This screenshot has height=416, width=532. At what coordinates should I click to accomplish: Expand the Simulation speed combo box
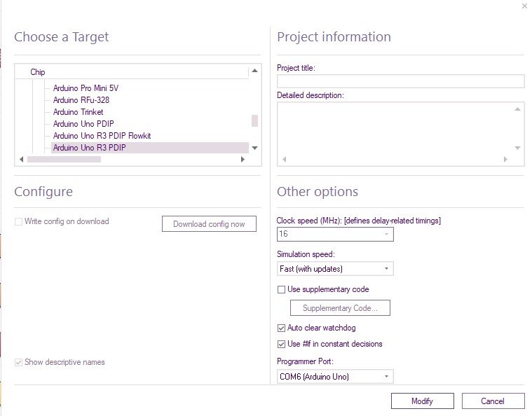pyautogui.click(x=386, y=269)
